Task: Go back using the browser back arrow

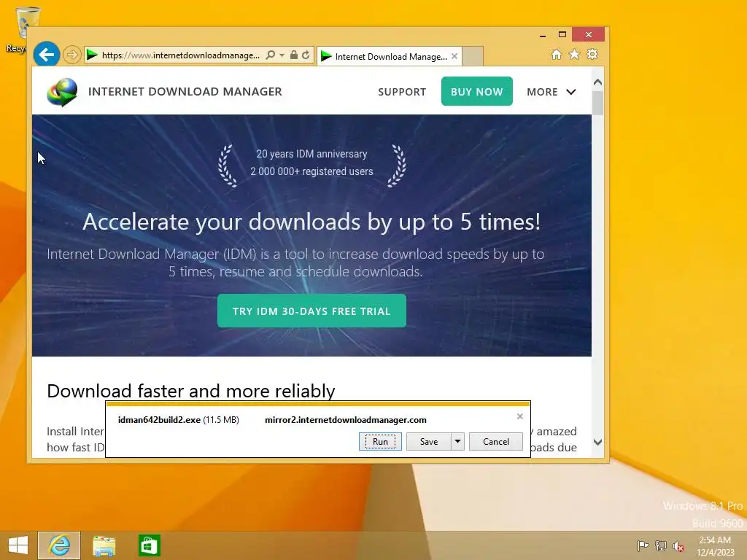Action: [46, 55]
